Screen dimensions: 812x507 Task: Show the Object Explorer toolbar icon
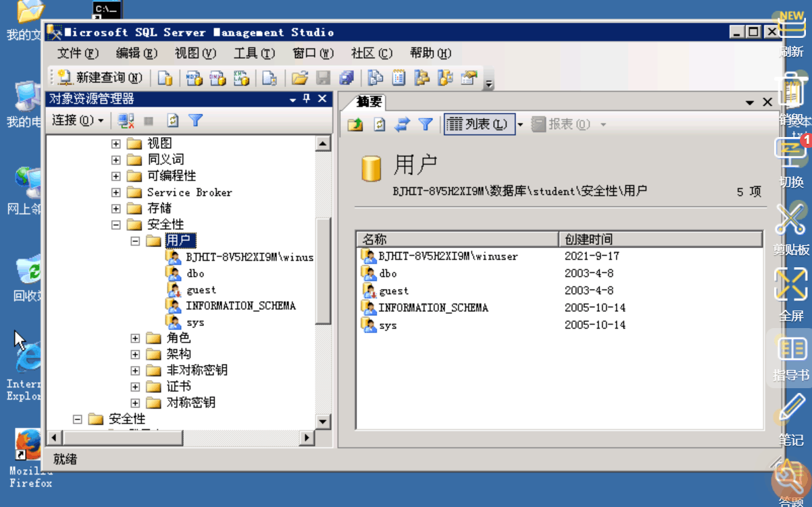pos(422,78)
